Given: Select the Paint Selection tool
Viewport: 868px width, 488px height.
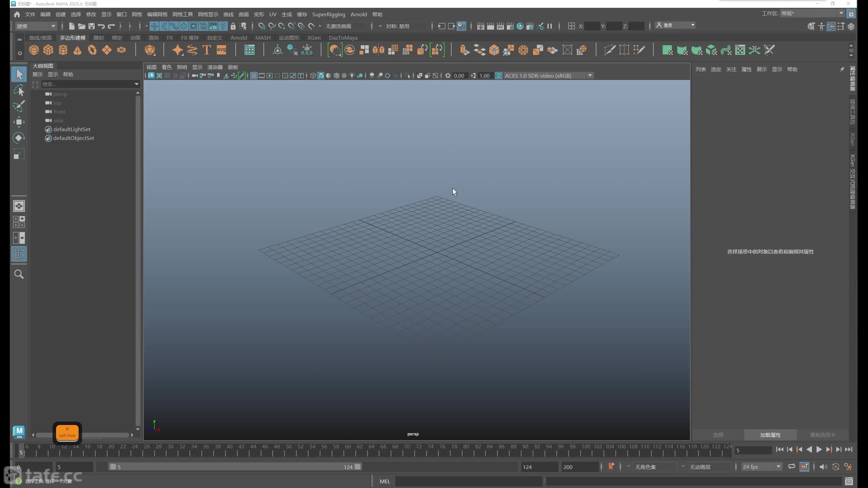Looking at the screenshot, I should point(19,106).
